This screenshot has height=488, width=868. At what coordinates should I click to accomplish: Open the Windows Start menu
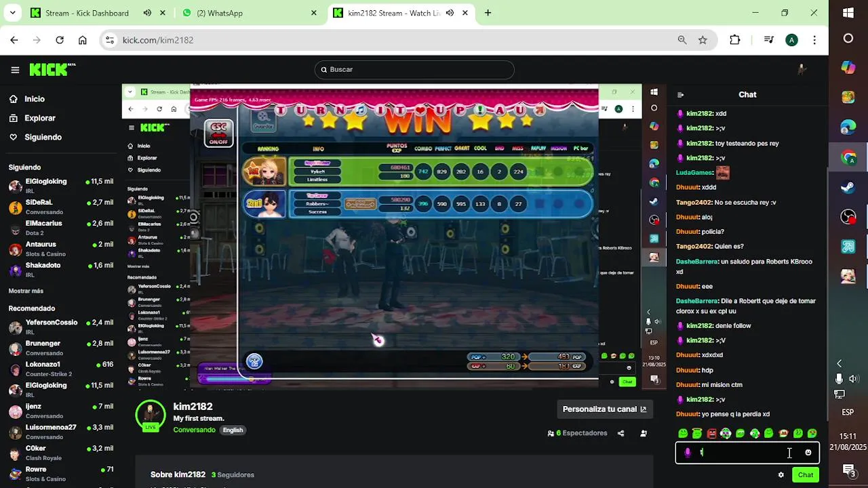point(848,12)
